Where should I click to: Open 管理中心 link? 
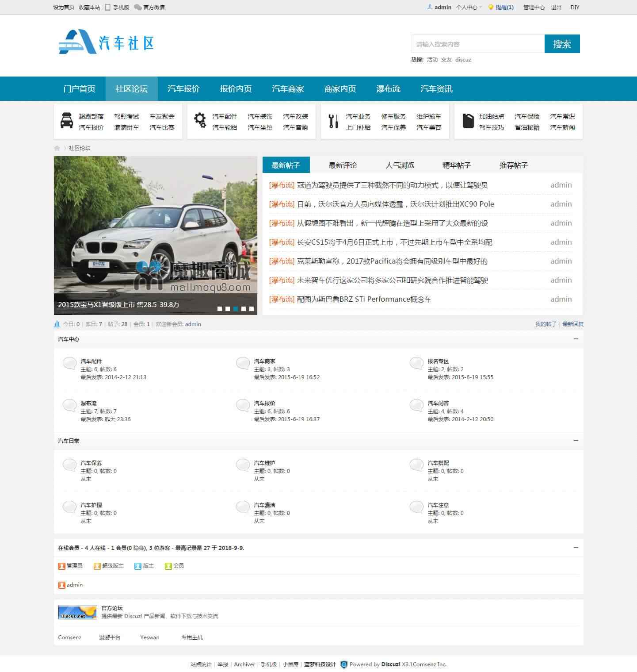point(534,8)
